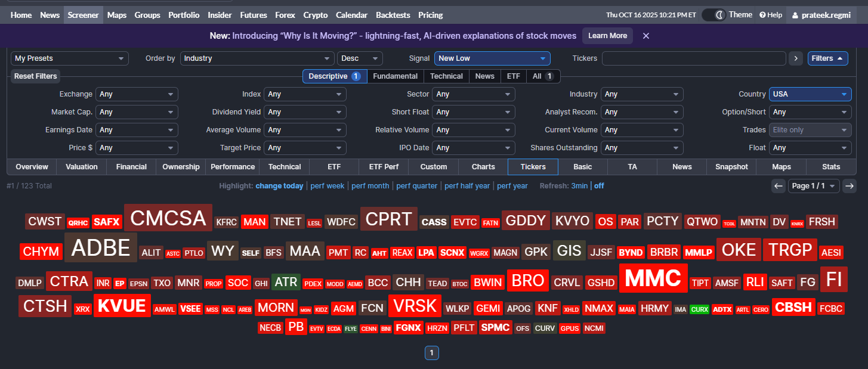Switch to the Descriptive filter tab

tap(335, 76)
